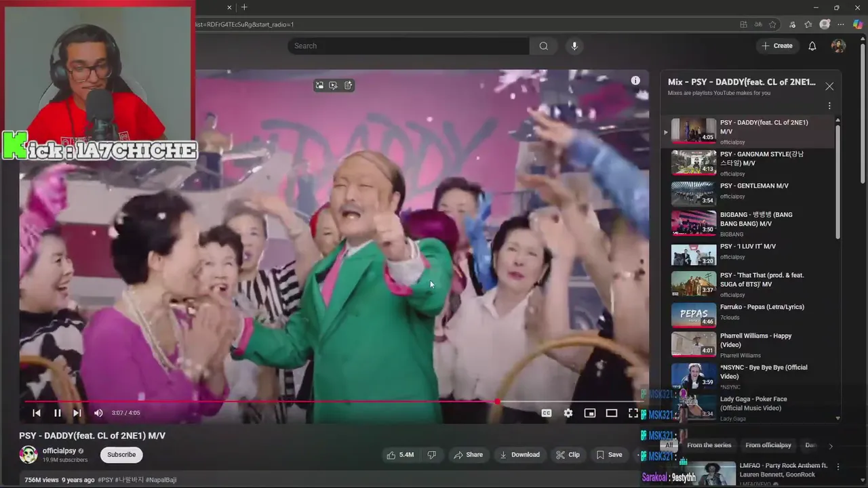Viewport: 868px width, 488px height.
Task: Open a new browser tab
Action: coord(244,7)
